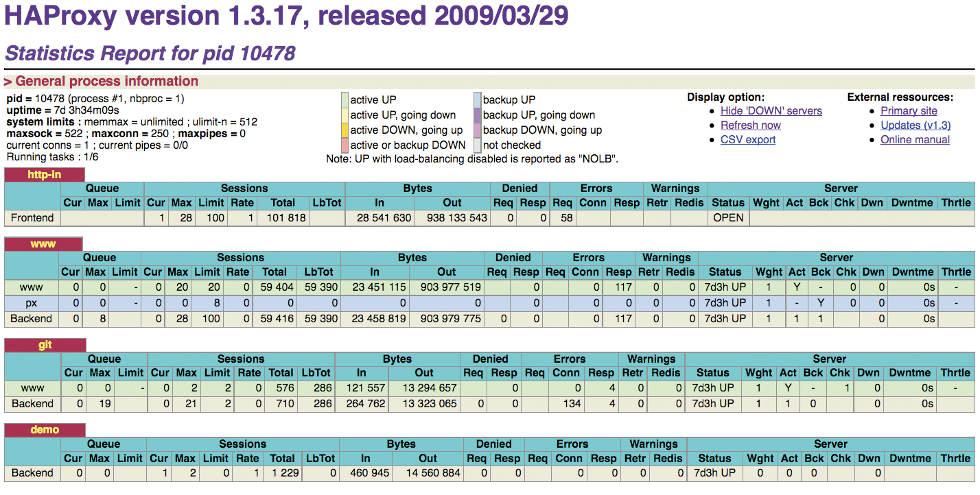Click the NOLB note text under legend
This screenshot has height=495, width=980.
tap(472, 159)
